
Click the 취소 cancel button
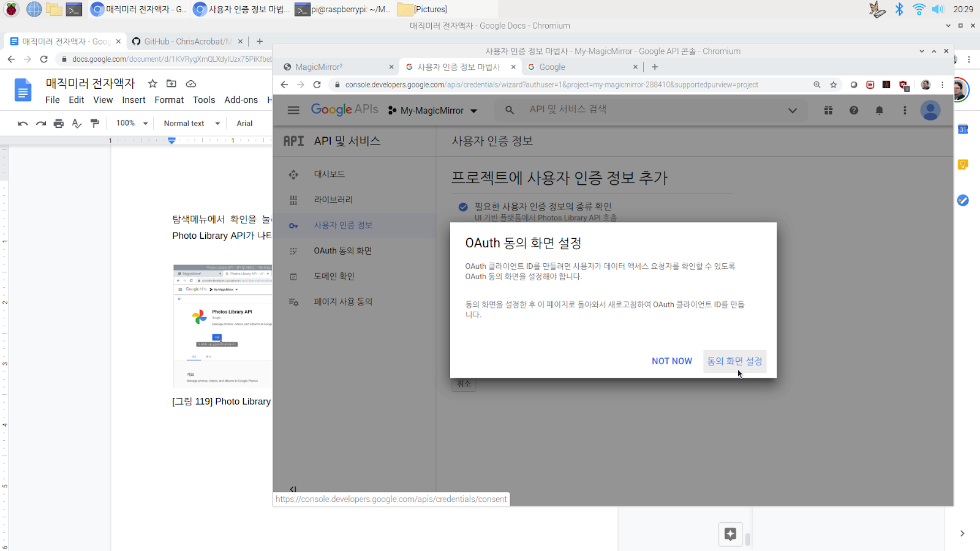point(464,384)
